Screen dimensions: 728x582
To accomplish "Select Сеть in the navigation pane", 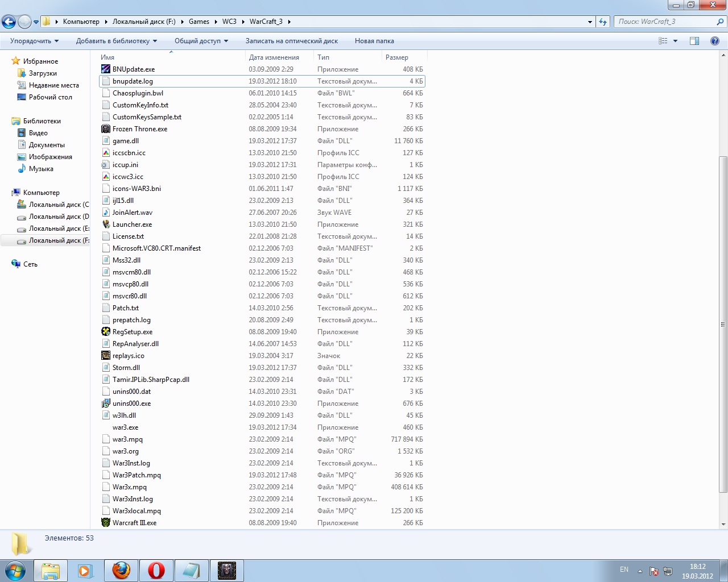I will point(30,264).
